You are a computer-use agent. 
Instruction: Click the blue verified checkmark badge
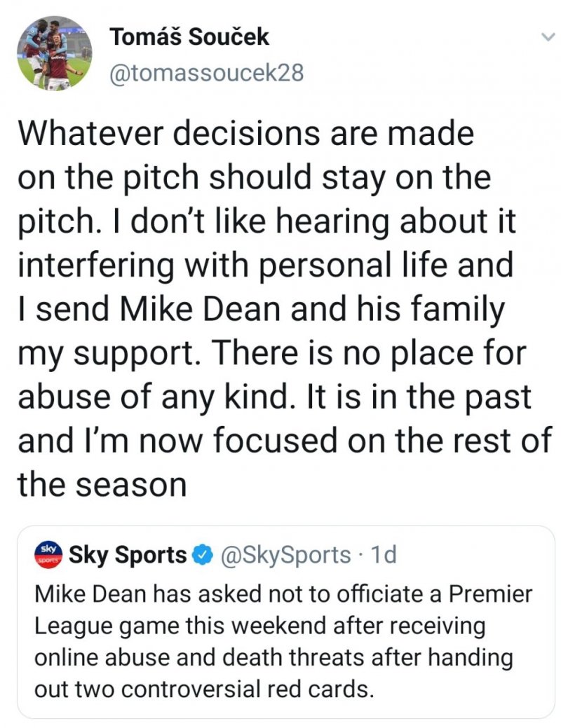click(201, 555)
